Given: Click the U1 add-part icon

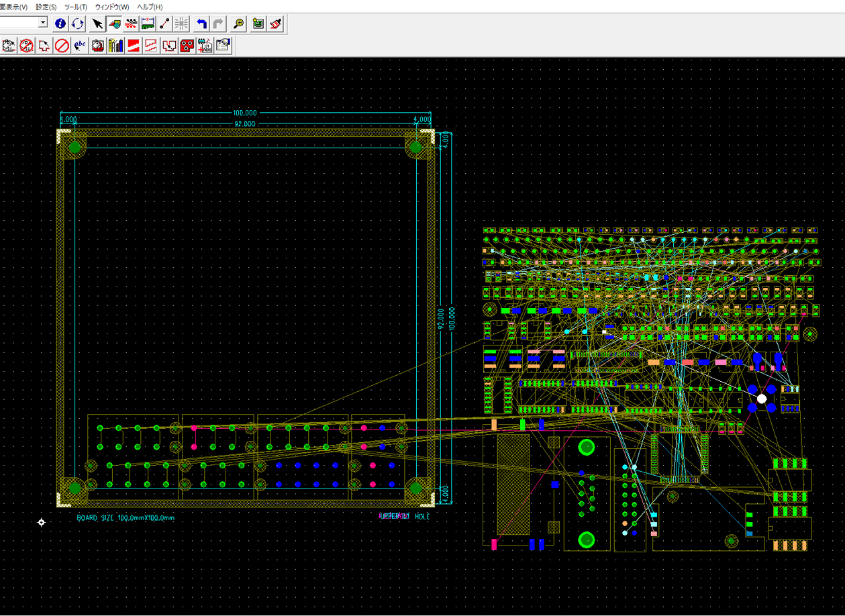Looking at the screenshot, I should (x=205, y=46).
